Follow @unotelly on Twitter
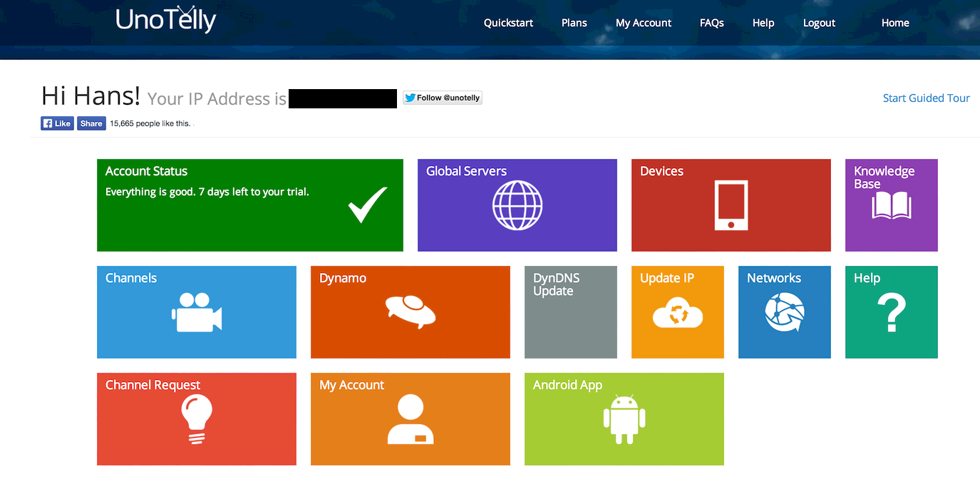Viewport: 980px width, 479px height. (x=443, y=98)
